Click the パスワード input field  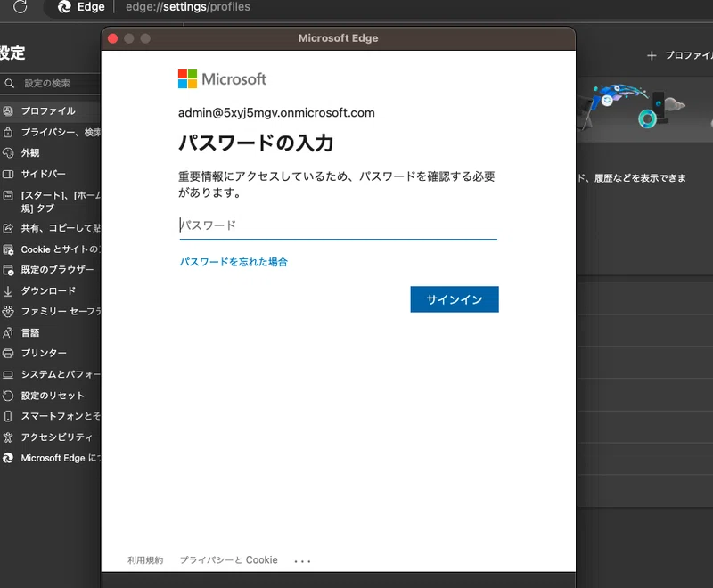point(339,225)
